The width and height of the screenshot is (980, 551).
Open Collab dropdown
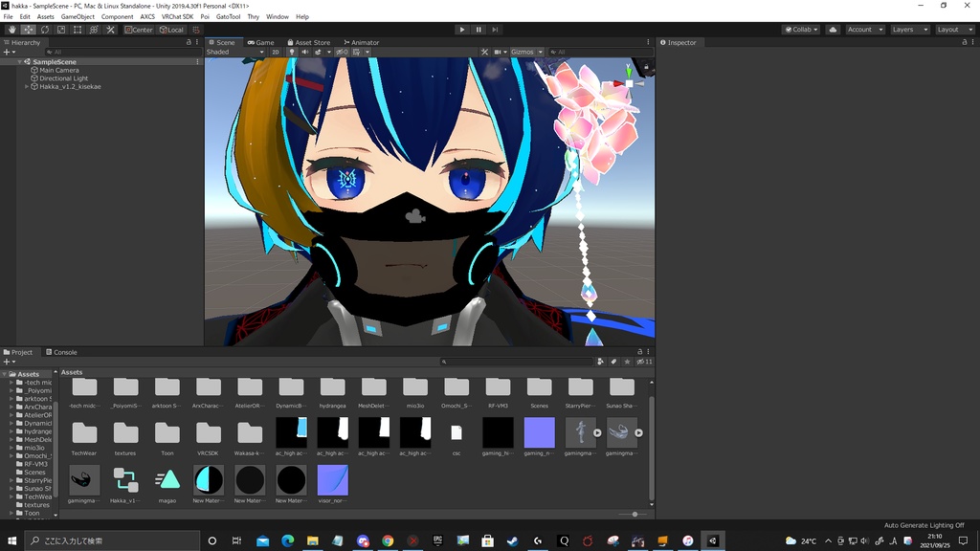click(x=801, y=30)
